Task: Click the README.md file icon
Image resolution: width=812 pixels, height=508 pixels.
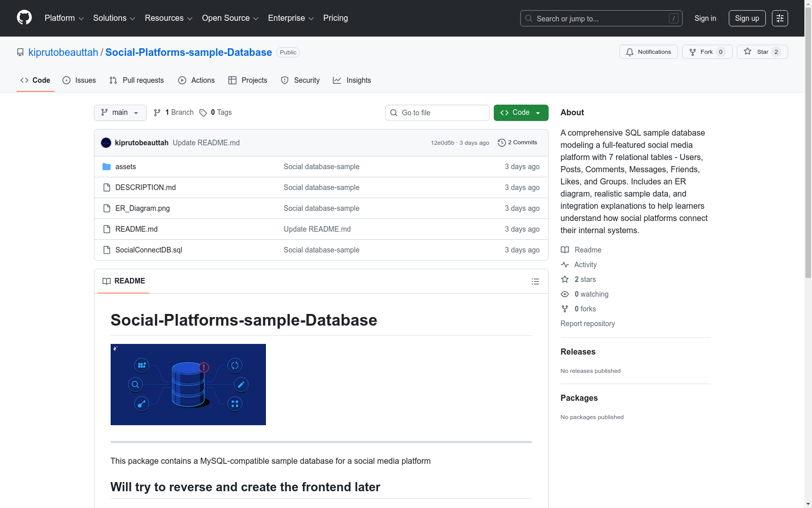Action: tap(107, 229)
